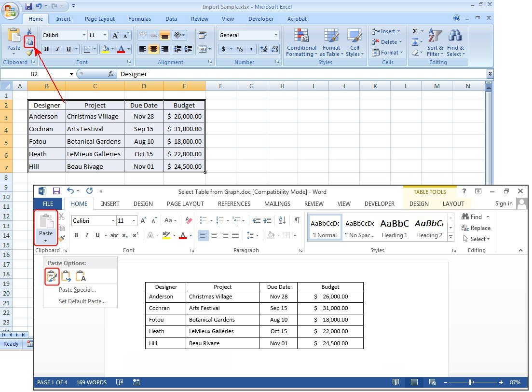Click the Excel Format Painter brush icon
Viewport: 532px width, 392px height.
click(x=29, y=52)
